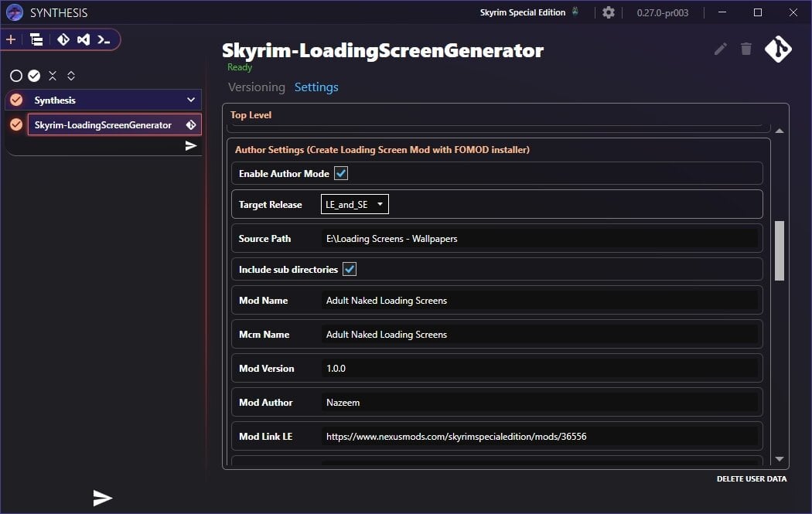Collapse all groups with X arrows icon
Screen dimensions: 812x514
[53, 76]
